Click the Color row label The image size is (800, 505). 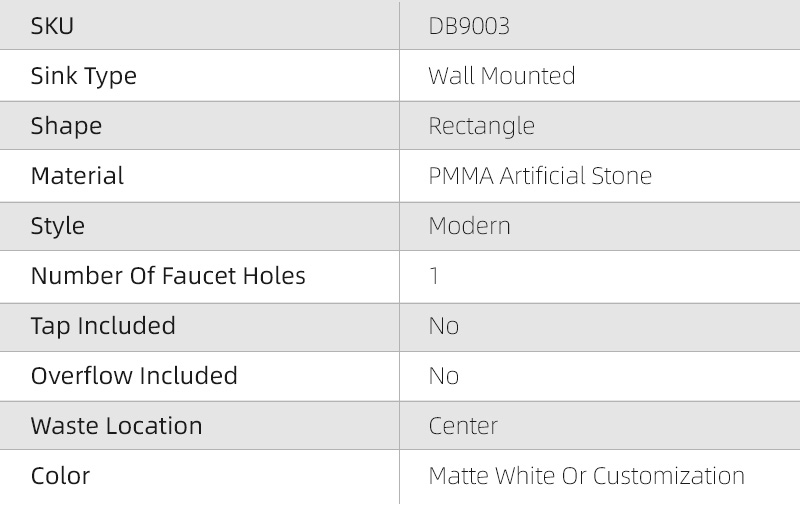pos(60,476)
